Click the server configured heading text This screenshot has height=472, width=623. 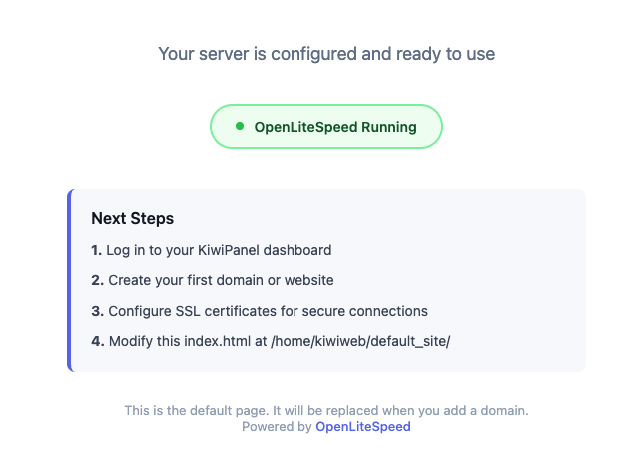tap(326, 54)
